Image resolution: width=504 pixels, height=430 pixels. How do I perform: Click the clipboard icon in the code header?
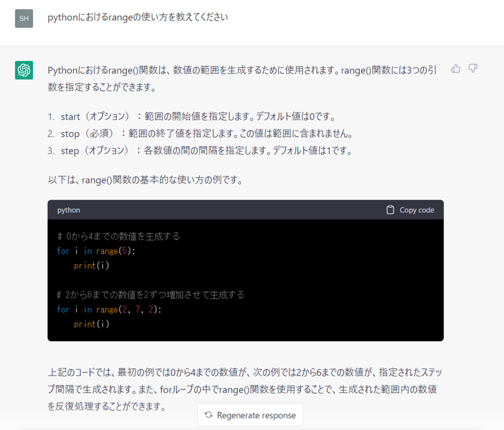click(x=391, y=209)
